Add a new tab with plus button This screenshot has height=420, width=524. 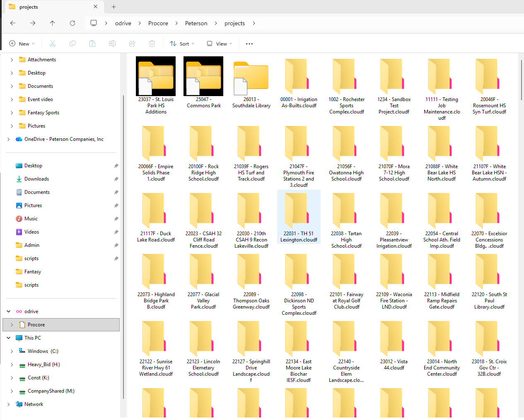114,7
